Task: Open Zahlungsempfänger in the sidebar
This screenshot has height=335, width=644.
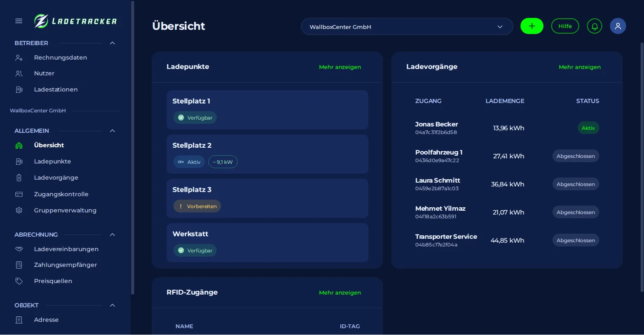Action: (x=65, y=265)
